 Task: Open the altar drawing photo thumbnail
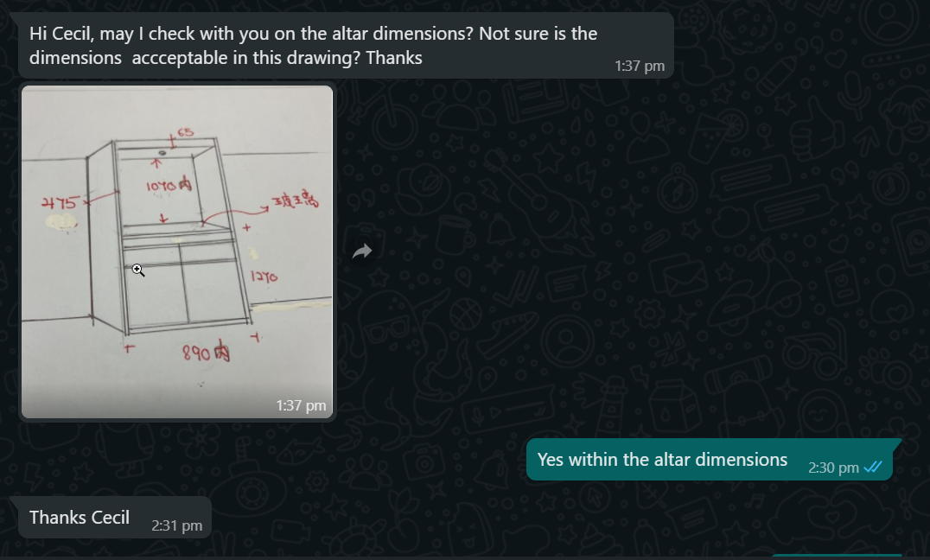(177, 251)
